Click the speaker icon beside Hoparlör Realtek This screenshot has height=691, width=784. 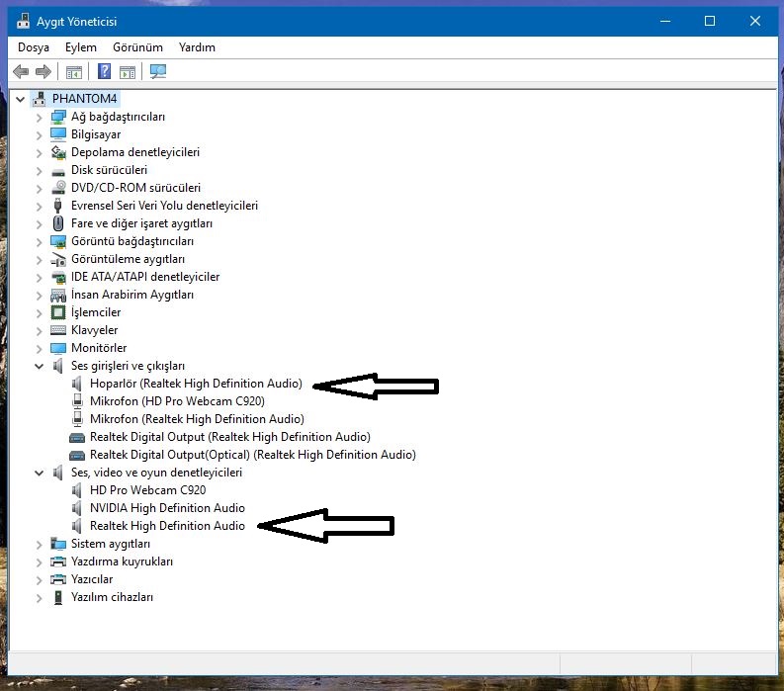pos(76,384)
